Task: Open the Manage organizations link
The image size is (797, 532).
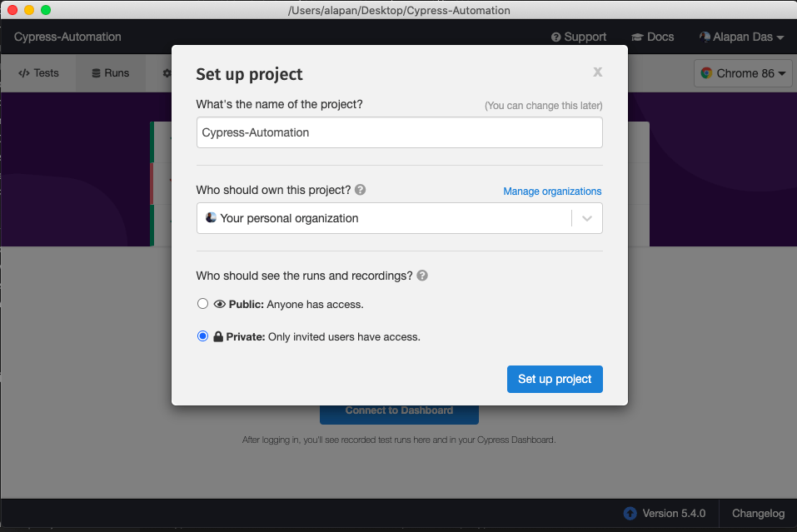Action: 552,191
